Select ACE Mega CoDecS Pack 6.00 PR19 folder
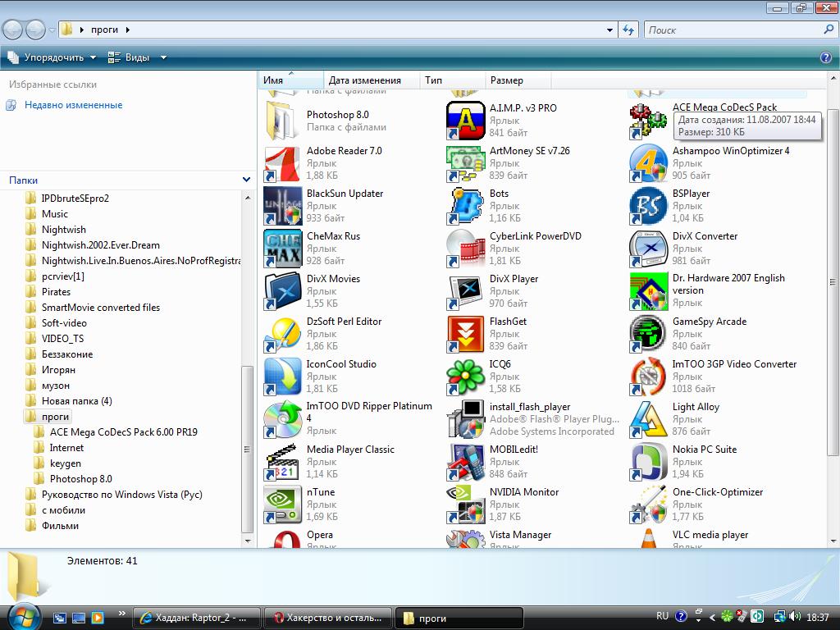The height and width of the screenshot is (630, 840). click(x=123, y=431)
